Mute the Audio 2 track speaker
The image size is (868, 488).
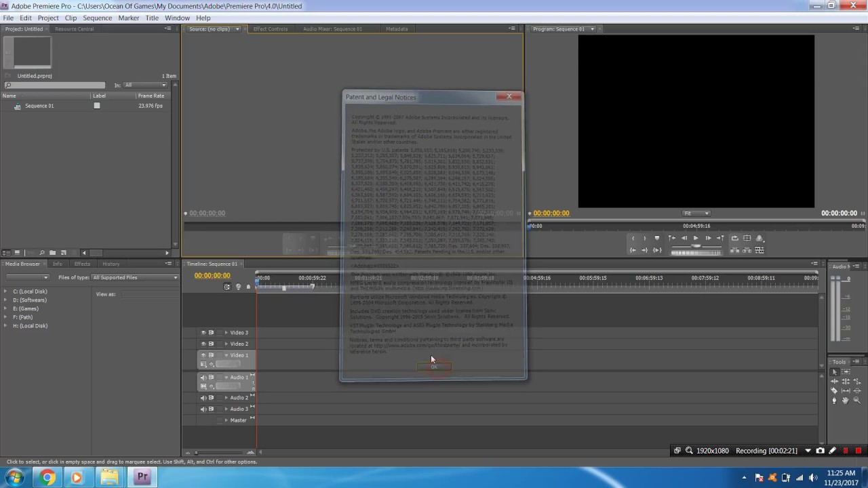point(203,398)
